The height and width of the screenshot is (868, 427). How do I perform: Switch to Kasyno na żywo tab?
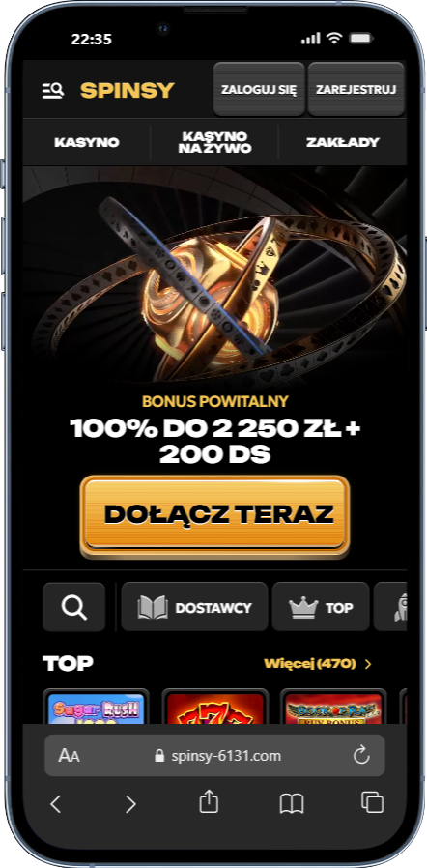(x=214, y=142)
